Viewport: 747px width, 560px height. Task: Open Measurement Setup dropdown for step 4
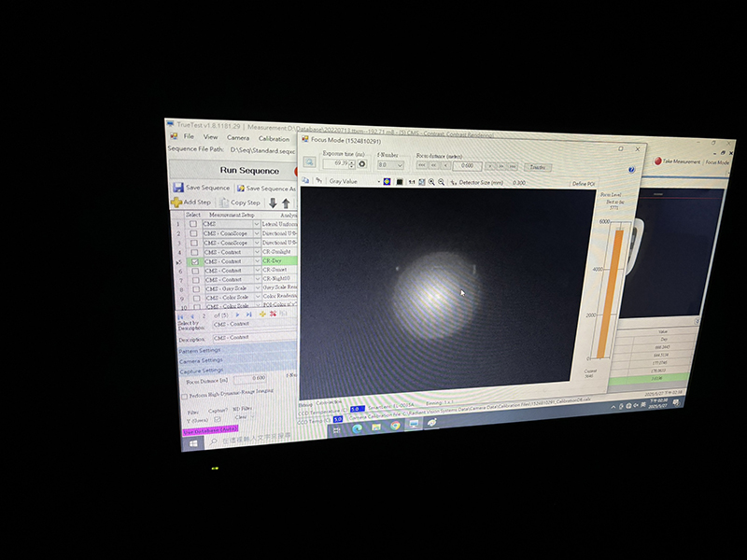coord(258,252)
